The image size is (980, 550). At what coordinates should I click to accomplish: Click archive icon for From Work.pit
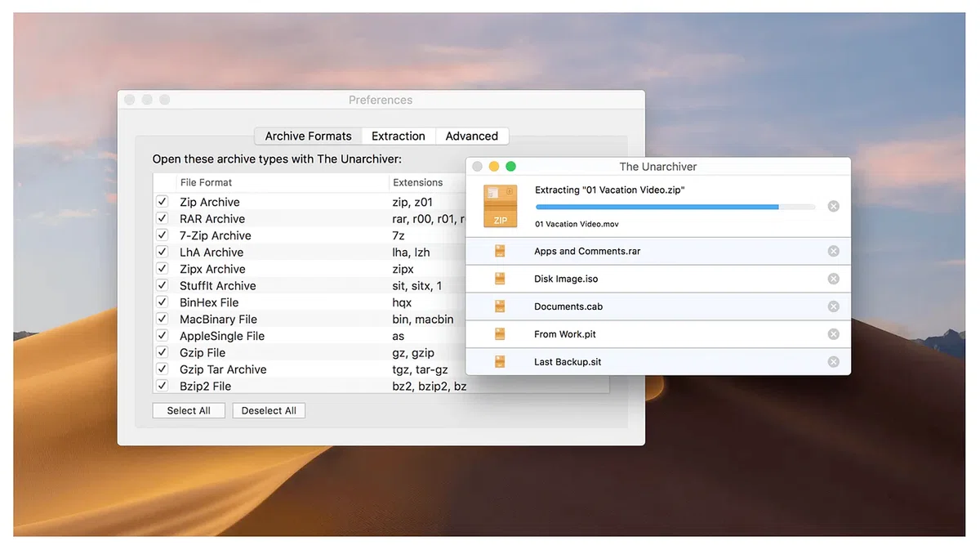[x=500, y=334]
